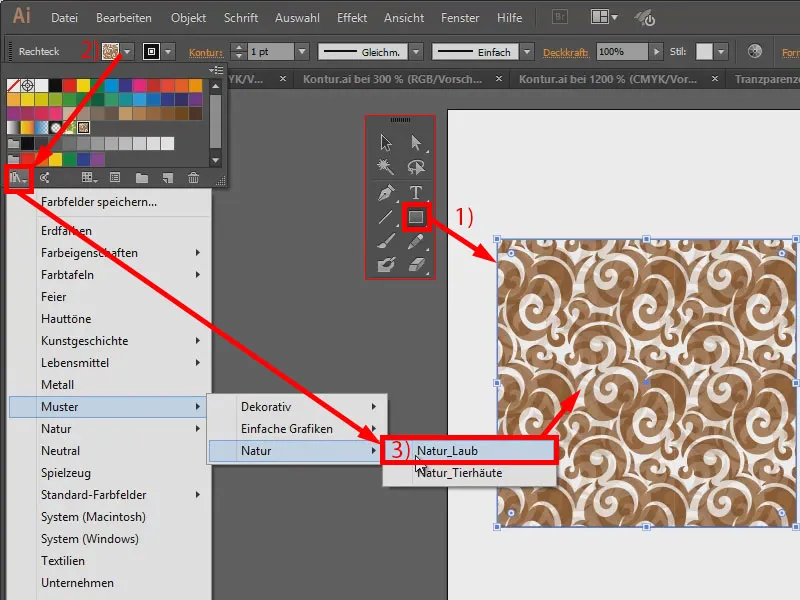
Task: Open the Show Swatch Kinds menu
Action: 89,178
